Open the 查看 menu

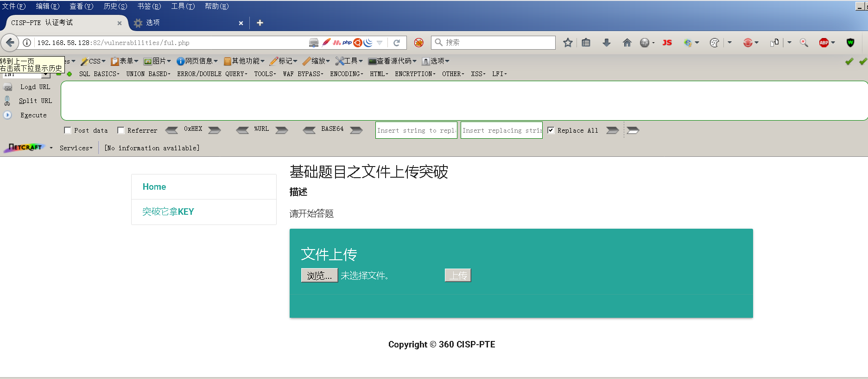click(82, 6)
